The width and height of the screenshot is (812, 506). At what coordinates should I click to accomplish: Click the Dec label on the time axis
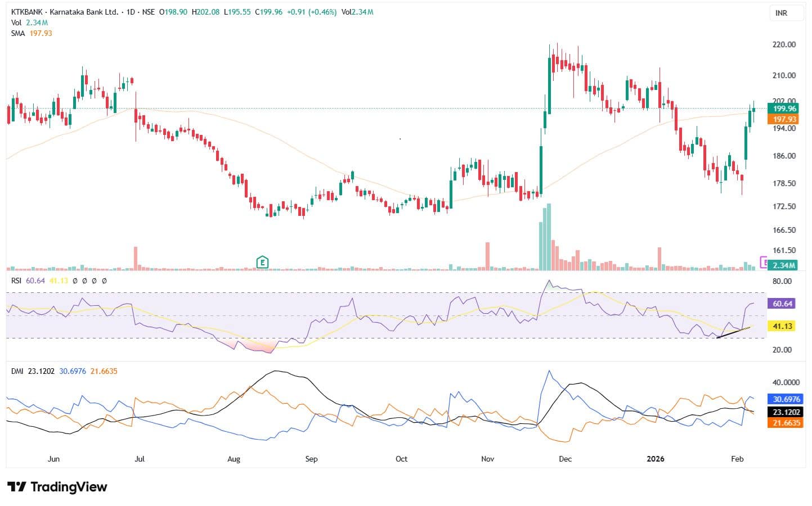565,459
